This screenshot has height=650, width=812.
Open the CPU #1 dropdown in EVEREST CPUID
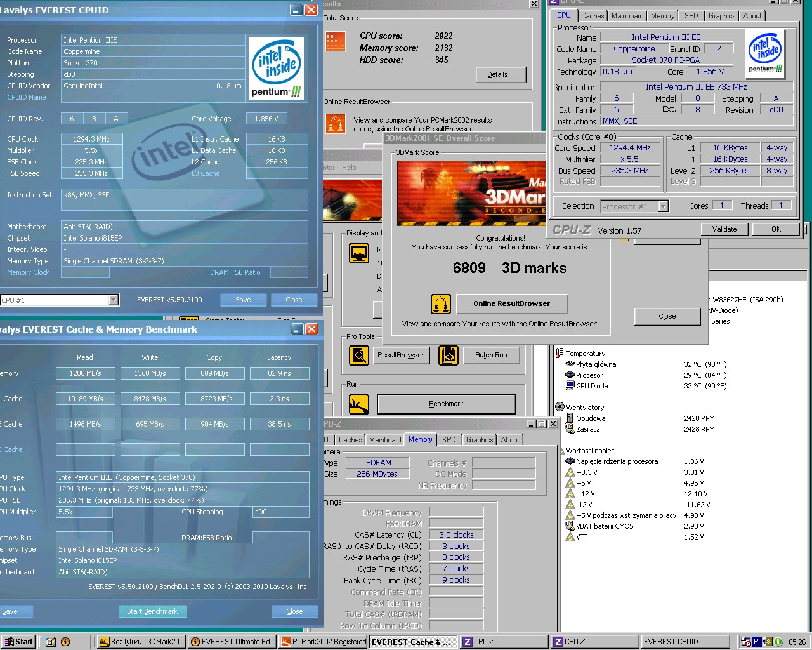(x=113, y=300)
